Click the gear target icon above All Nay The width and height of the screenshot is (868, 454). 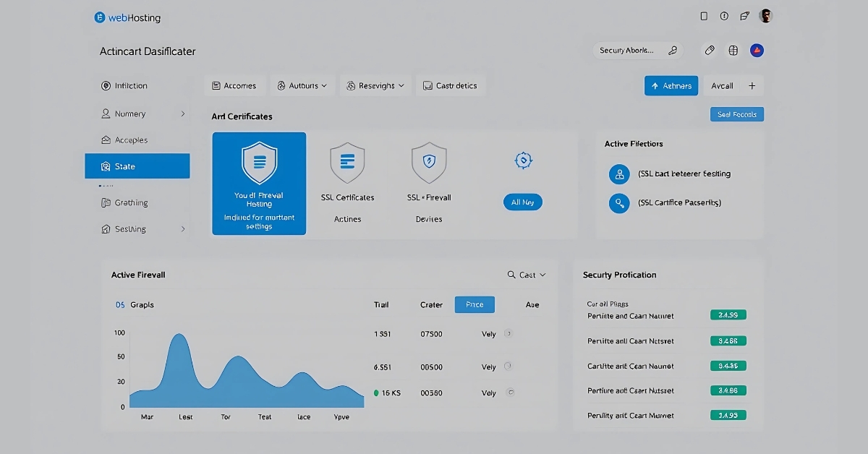(523, 160)
